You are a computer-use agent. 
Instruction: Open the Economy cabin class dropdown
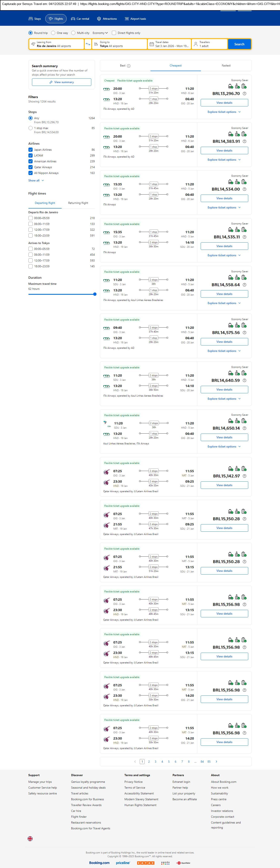(x=100, y=33)
